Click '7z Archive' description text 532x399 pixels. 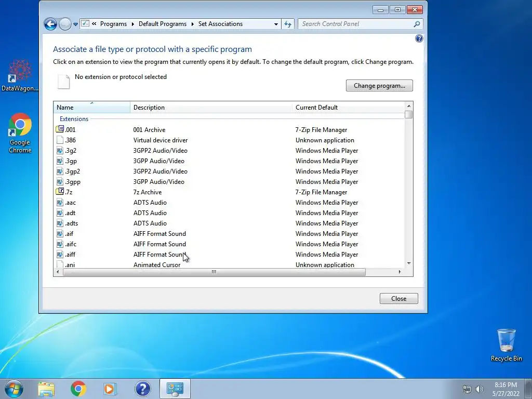click(x=148, y=192)
